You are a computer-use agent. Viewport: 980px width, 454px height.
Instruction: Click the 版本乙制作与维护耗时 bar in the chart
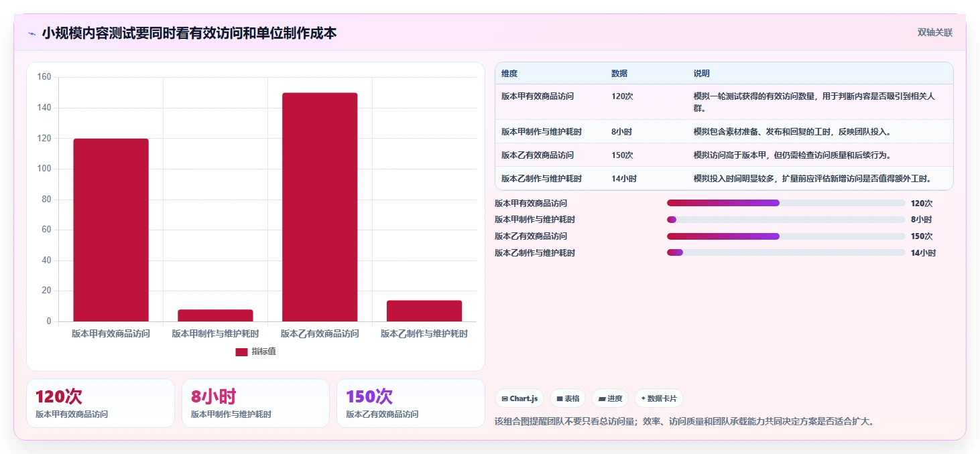pyautogui.click(x=424, y=311)
